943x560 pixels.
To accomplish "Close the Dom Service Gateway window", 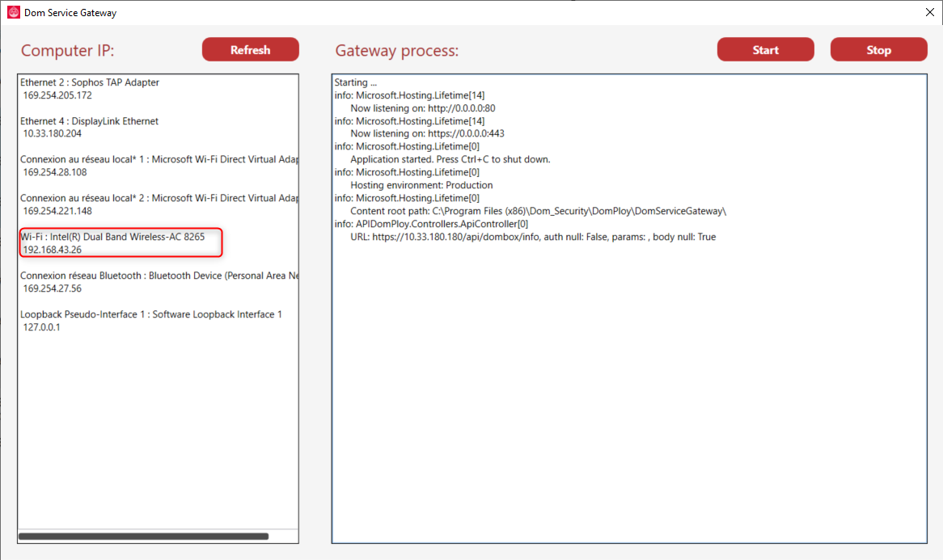I will pyautogui.click(x=930, y=12).
